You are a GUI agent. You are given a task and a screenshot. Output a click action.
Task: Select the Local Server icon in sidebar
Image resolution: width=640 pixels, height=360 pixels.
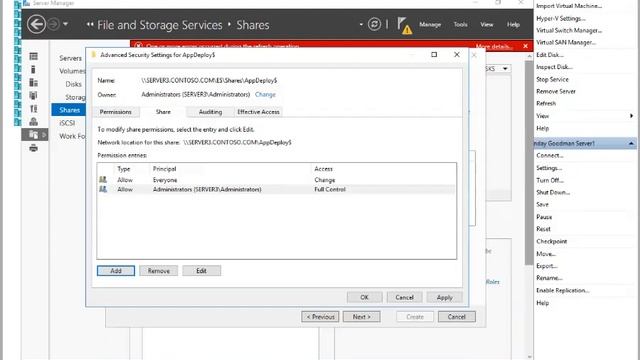point(33,69)
